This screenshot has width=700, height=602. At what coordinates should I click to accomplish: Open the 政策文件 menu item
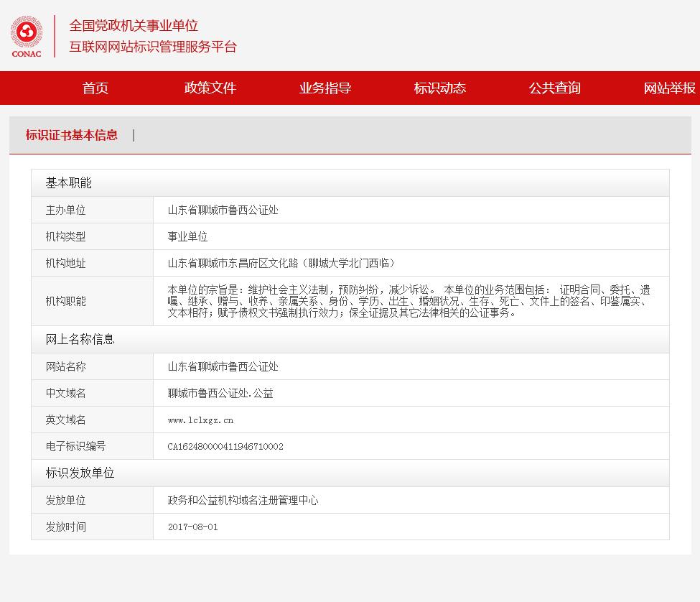pyautogui.click(x=210, y=88)
